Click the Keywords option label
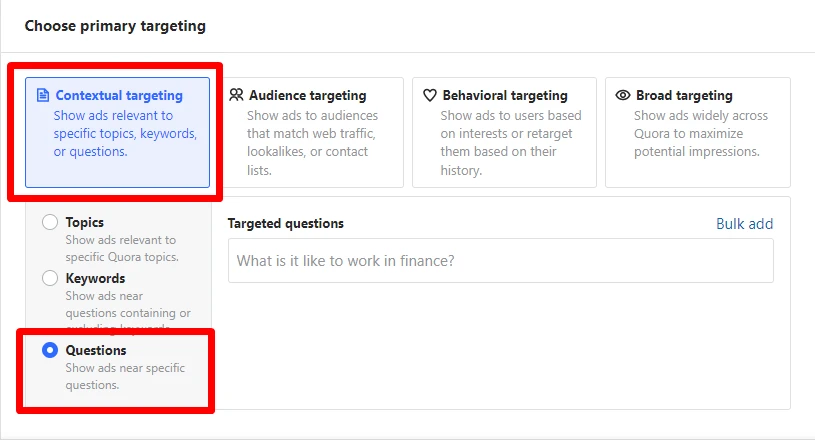 pyautogui.click(x=95, y=278)
